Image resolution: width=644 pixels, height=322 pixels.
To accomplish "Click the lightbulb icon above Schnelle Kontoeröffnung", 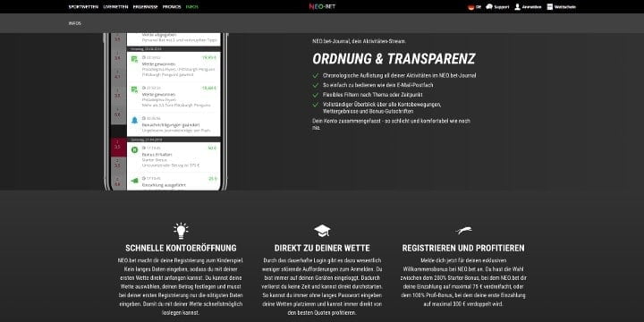I will [181, 231].
